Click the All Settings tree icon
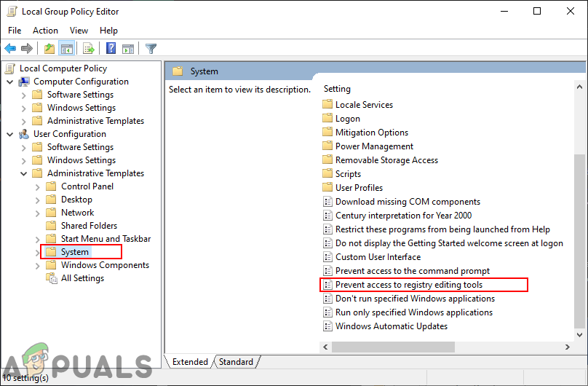The width and height of the screenshot is (588, 386). point(52,278)
